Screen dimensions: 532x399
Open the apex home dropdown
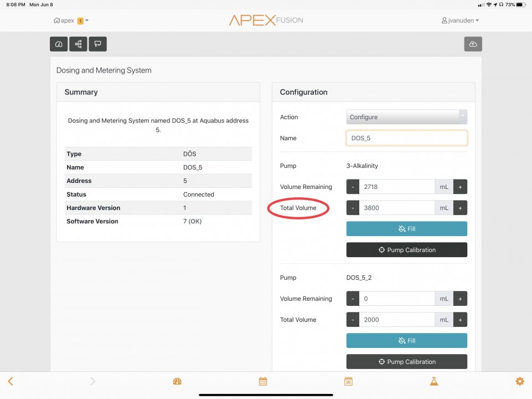coord(71,21)
